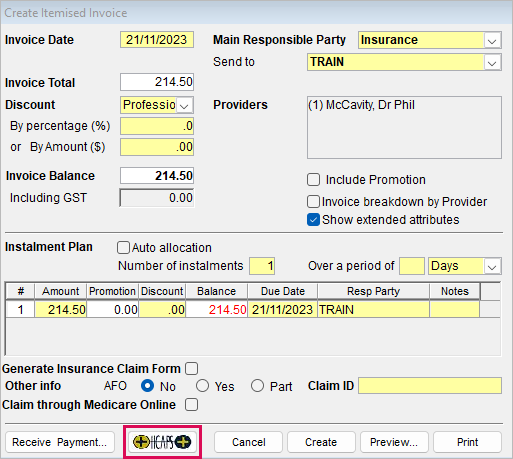The height and width of the screenshot is (459, 513).
Task: Choose the AFO Part radio option
Action: coord(257,386)
